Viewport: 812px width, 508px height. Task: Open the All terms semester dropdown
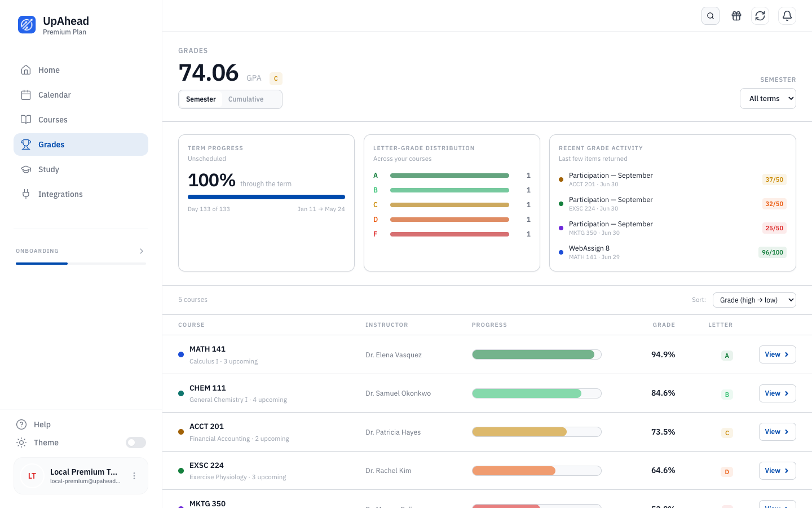tap(768, 98)
